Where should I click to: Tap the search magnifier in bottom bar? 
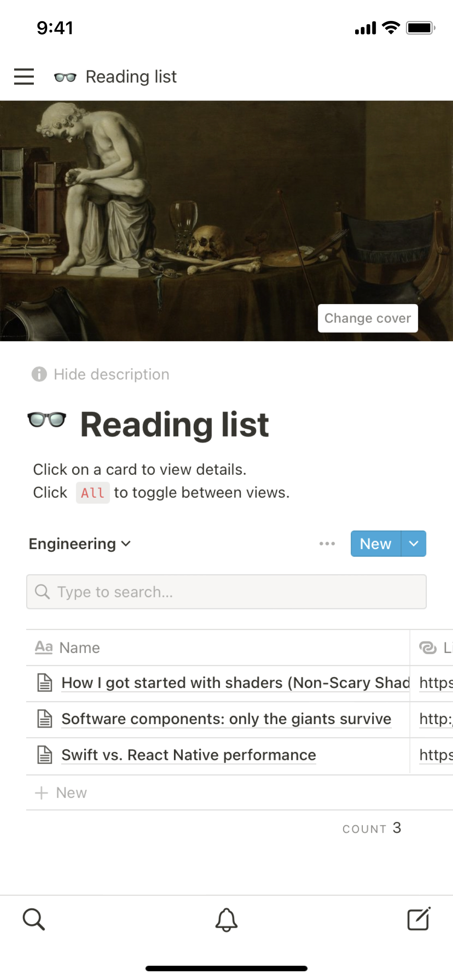(33, 919)
